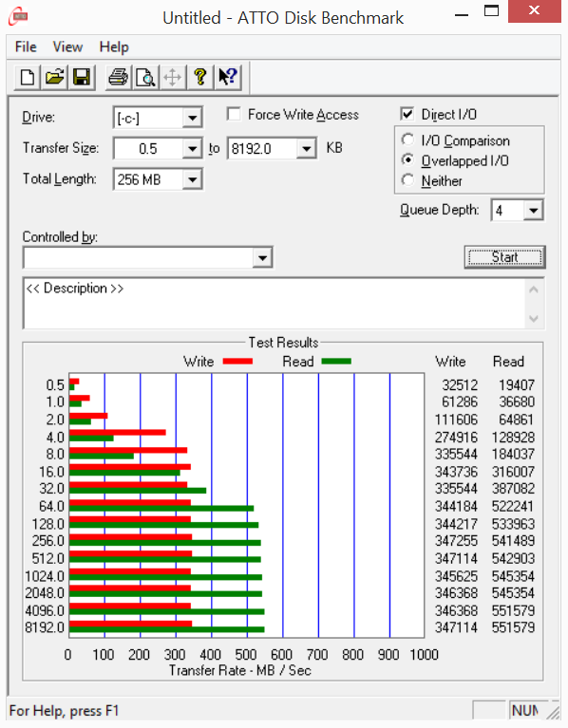
Task: Click the ATTO logo in title bar
Action: click(x=18, y=17)
